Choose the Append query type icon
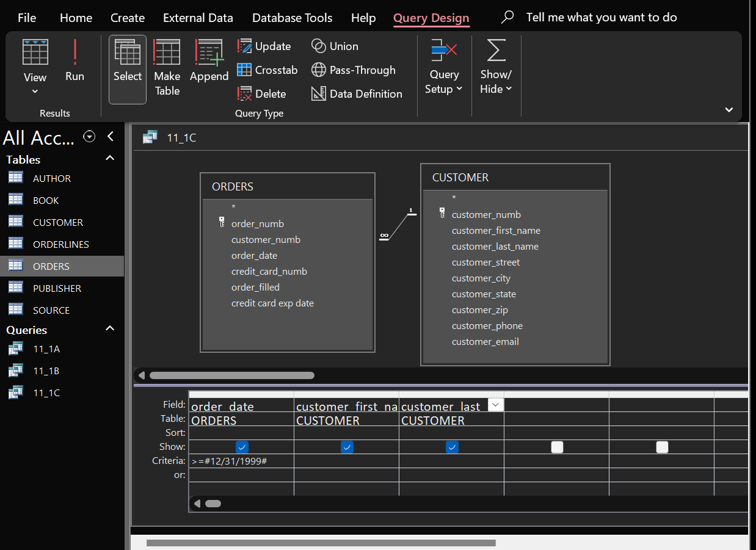The image size is (756, 550). tap(209, 60)
